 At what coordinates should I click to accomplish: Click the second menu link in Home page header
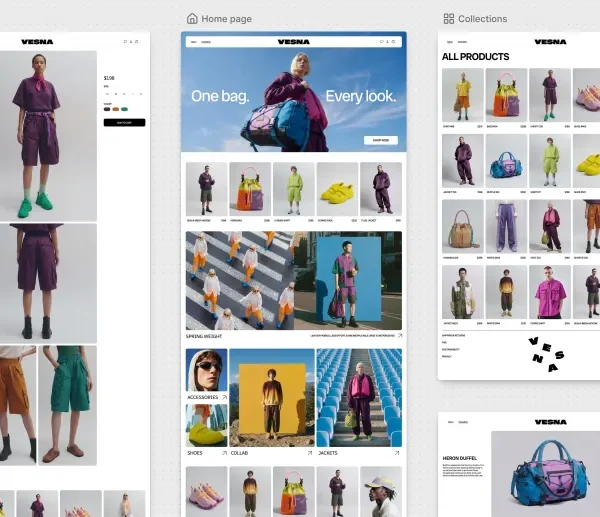click(206, 42)
